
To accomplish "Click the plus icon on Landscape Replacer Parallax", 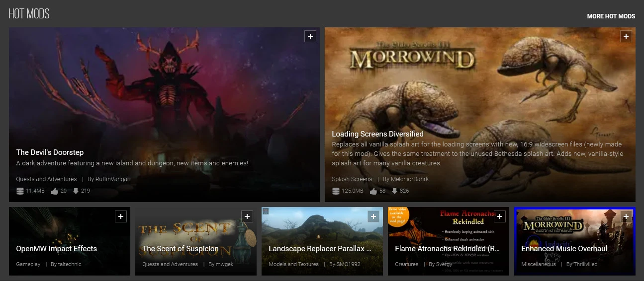I will 373,216.
